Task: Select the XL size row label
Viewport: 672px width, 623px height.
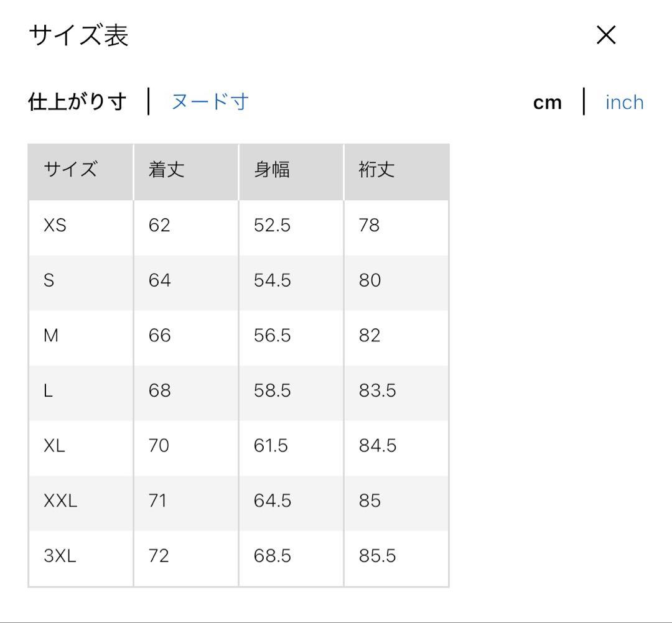Action: 54,446
